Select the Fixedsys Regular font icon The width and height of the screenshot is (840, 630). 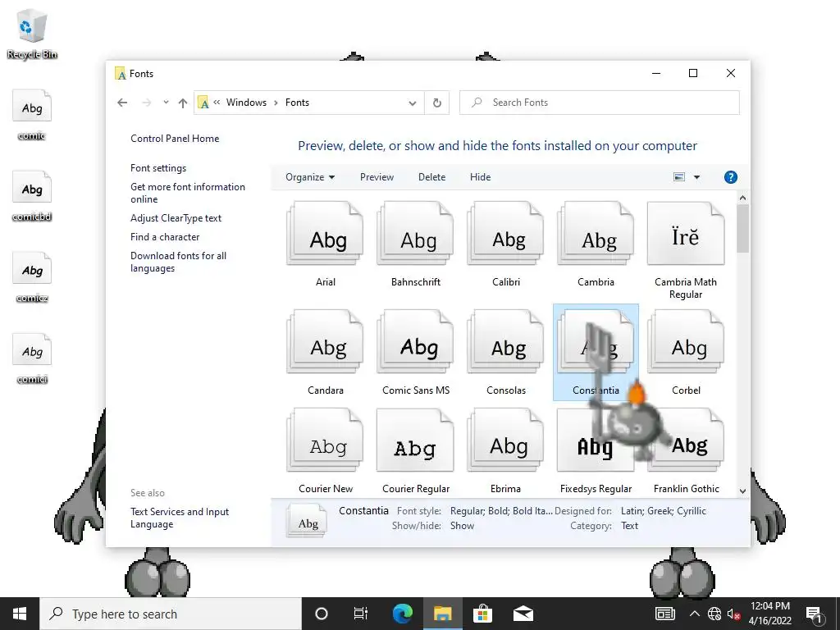point(596,441)
